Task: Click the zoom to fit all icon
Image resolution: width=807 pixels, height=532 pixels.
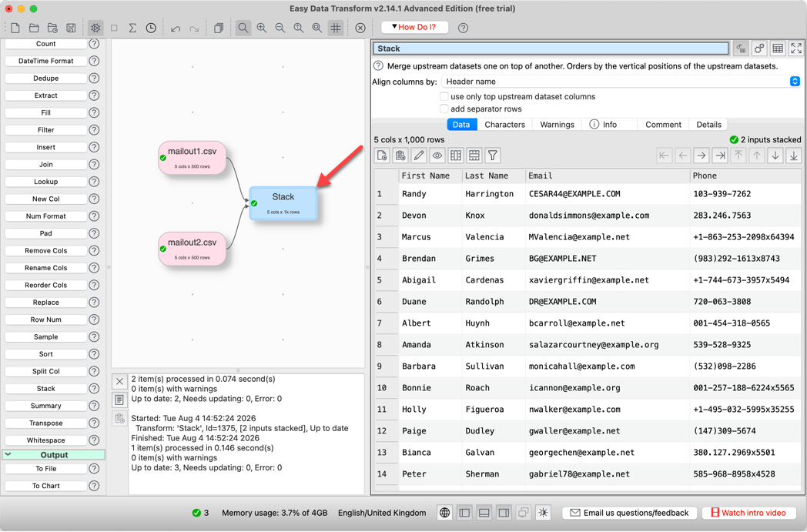Action: tap(299, 28)
